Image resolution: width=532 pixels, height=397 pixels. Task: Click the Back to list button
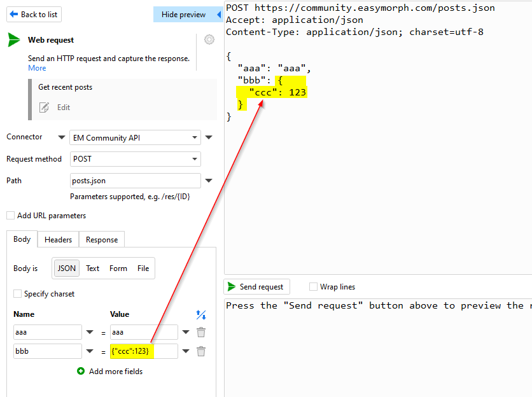(33, 14)
